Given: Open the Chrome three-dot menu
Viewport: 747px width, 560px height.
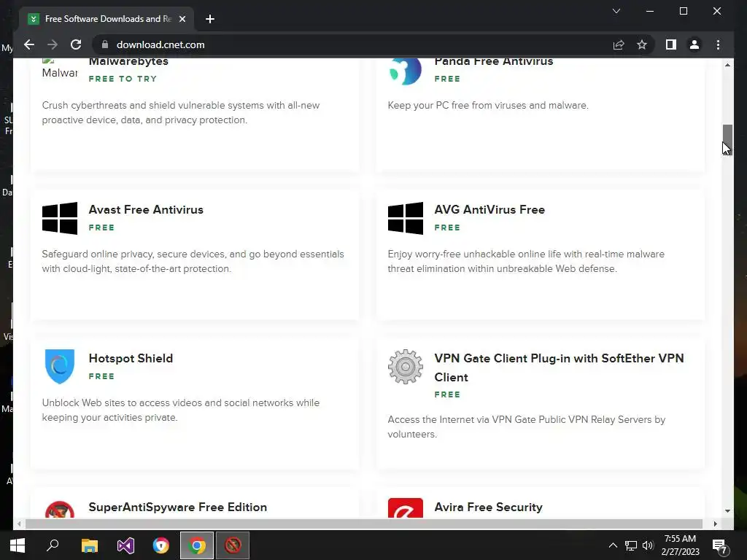Looking at the screenshot, I should (x=718, y=44).
